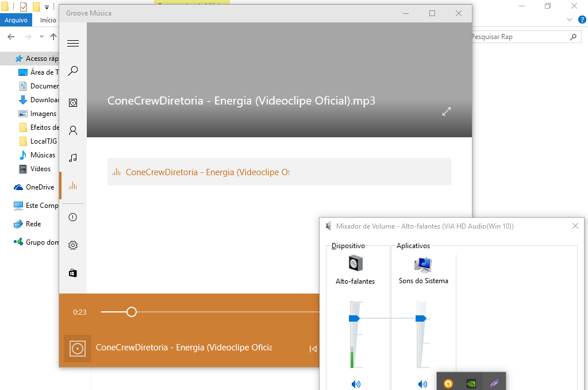Click the orange Avast tray icon
Viewport: 588px width, 390px height.
[x=448, y=383]
